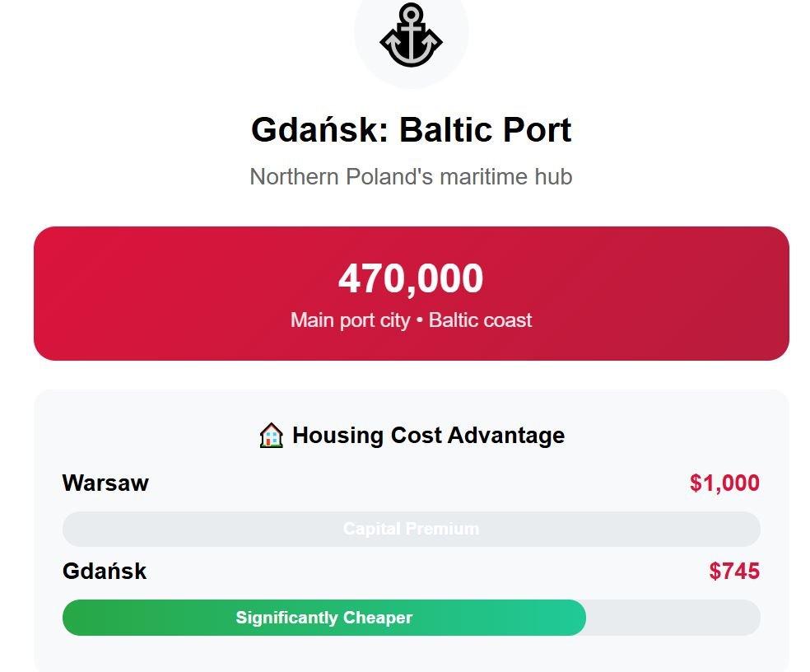Click the "Baltic coast" caption text

480,320
